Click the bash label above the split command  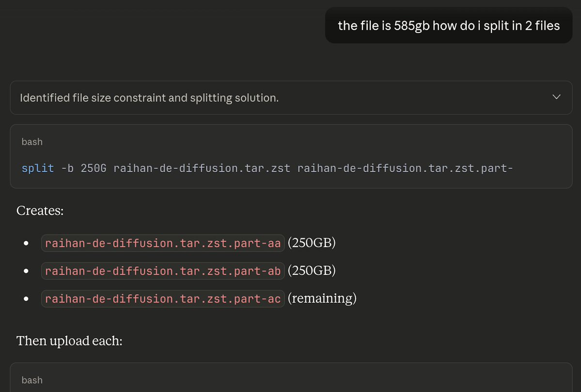(x=32, y=142)
